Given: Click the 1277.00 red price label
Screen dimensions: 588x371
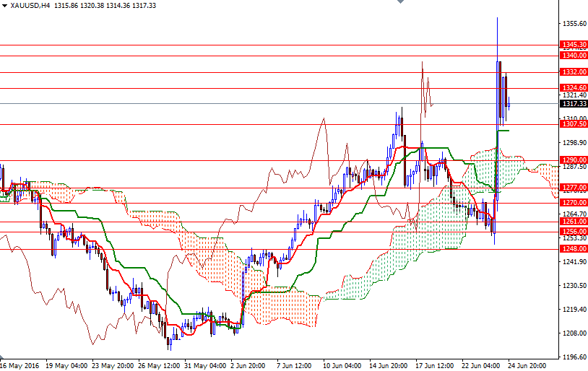Looking at the screenshot, I should coord(573,188).
